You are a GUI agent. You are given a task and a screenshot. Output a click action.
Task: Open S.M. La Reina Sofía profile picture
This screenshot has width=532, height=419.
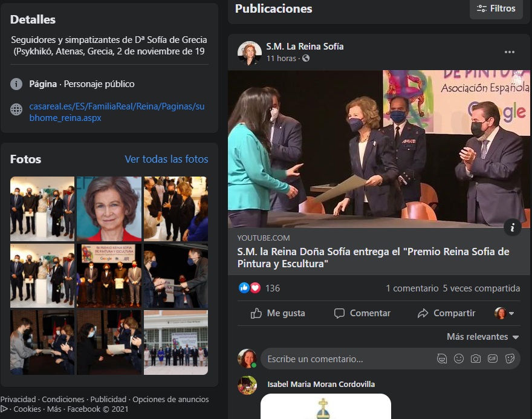(249, 53)
